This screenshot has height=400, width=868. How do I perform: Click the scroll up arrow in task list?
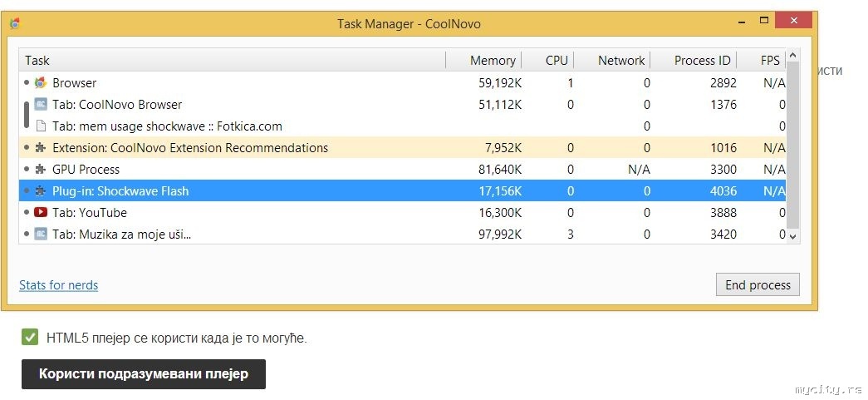pyautogui.click(x=792, y=55)
